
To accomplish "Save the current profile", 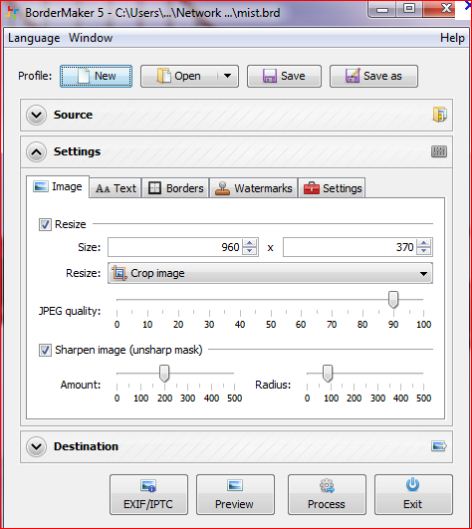I will click(284, 76).
